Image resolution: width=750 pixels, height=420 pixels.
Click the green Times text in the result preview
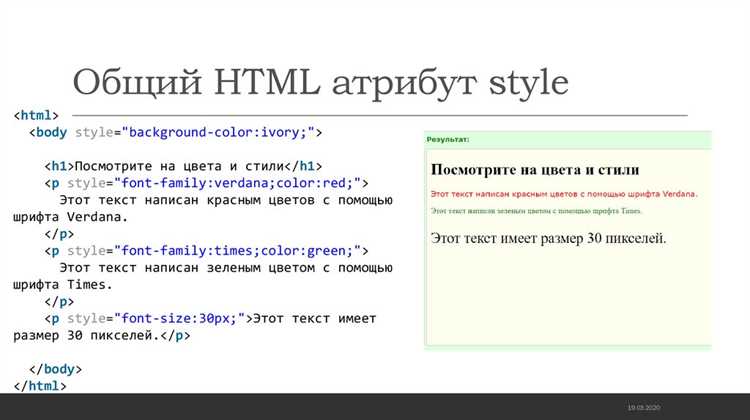(x=536, y=210)
